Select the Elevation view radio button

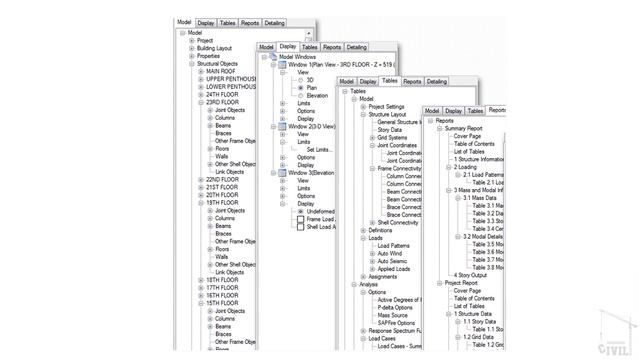pyautogui.click(x=301, y=96)
